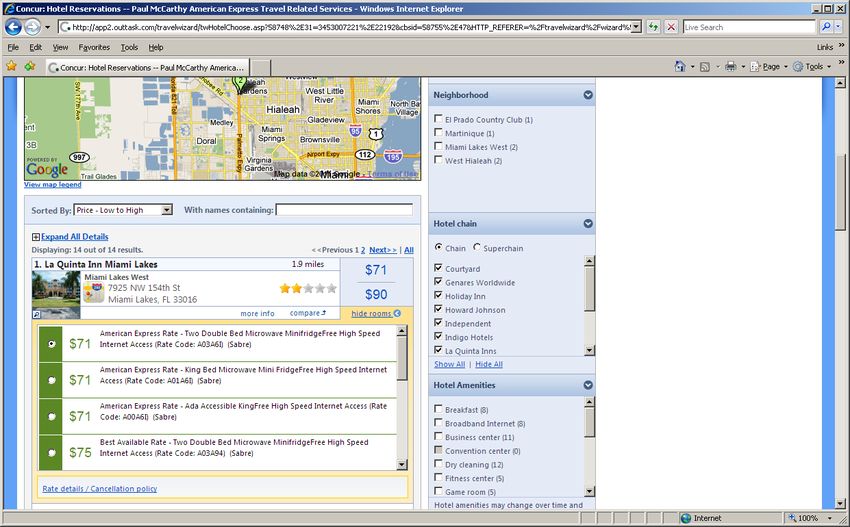
Task: Click the more info hotel link
Action: (x=257, y=313)
